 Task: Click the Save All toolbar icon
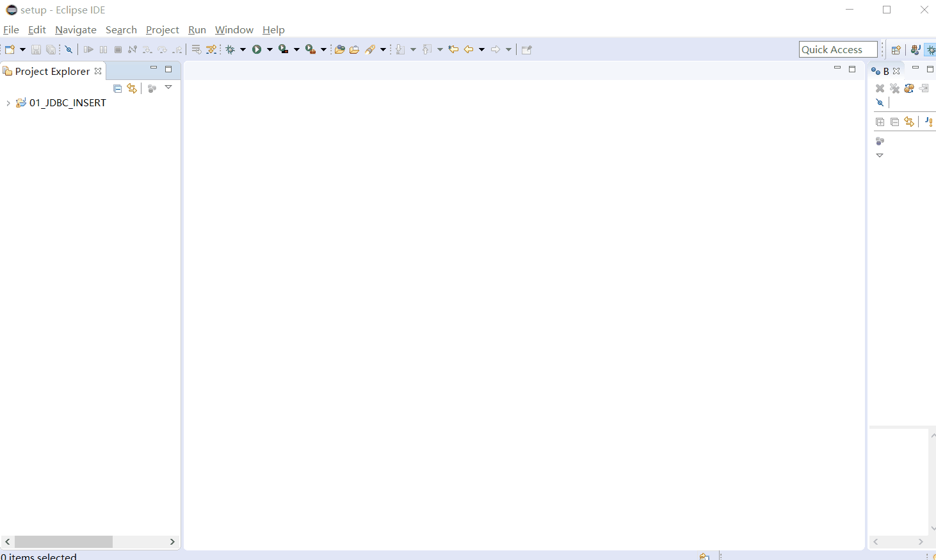pyautogui.click(x=51, y=49)
